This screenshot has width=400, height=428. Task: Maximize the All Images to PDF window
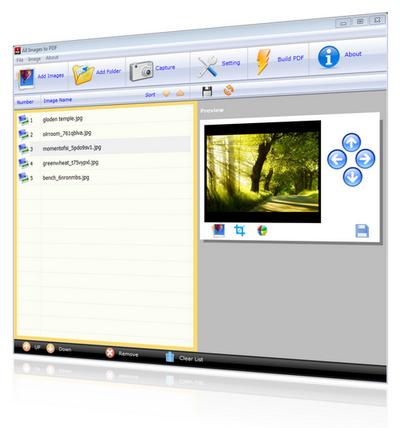point(360,21)
